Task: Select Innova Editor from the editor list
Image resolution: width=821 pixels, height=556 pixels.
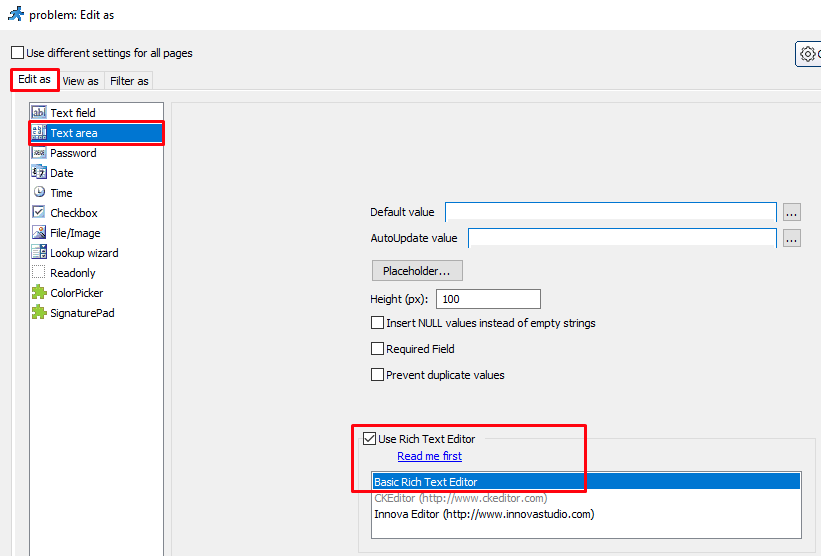Action: [483, 514]
